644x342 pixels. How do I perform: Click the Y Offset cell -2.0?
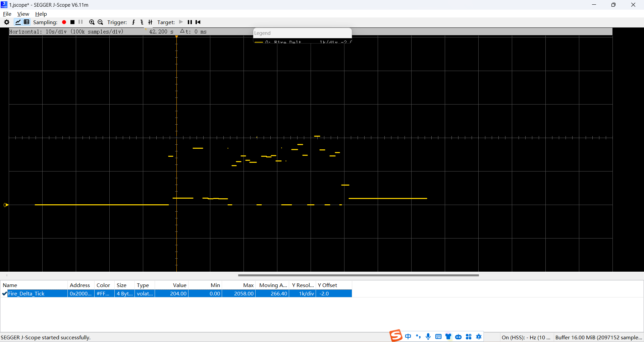tap(334, 293)
